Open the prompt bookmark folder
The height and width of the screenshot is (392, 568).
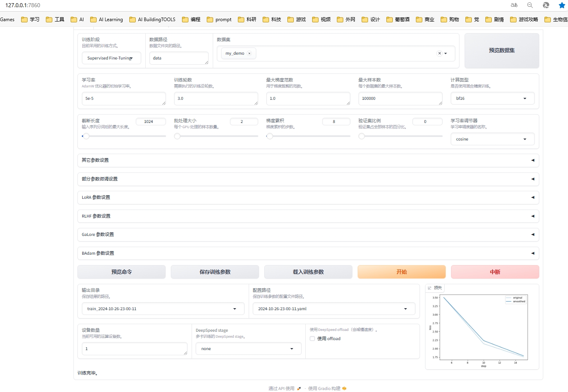[219, 20]
